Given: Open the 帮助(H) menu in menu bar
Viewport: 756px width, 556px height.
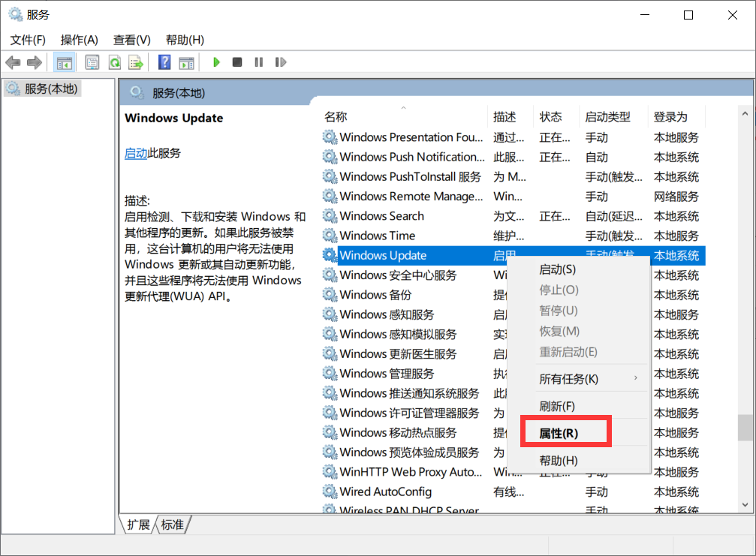Looking at the screenshot, I should coord(185,40).
